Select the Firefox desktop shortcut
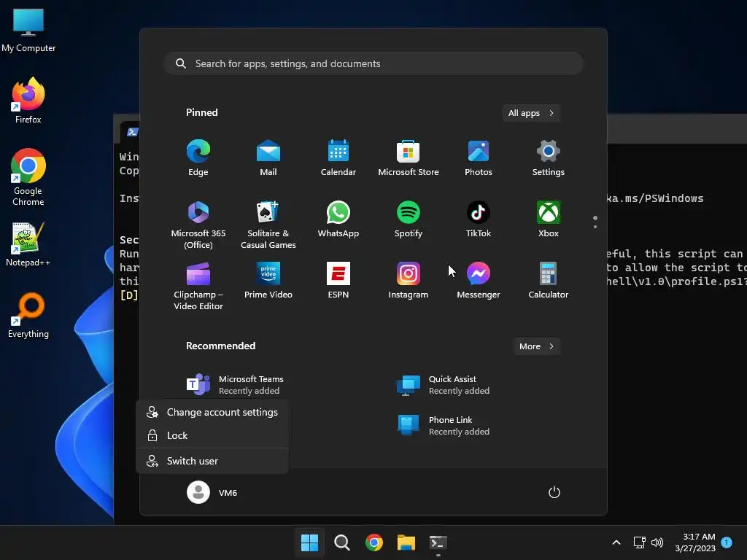747x560 pixels. click(28, 101)
